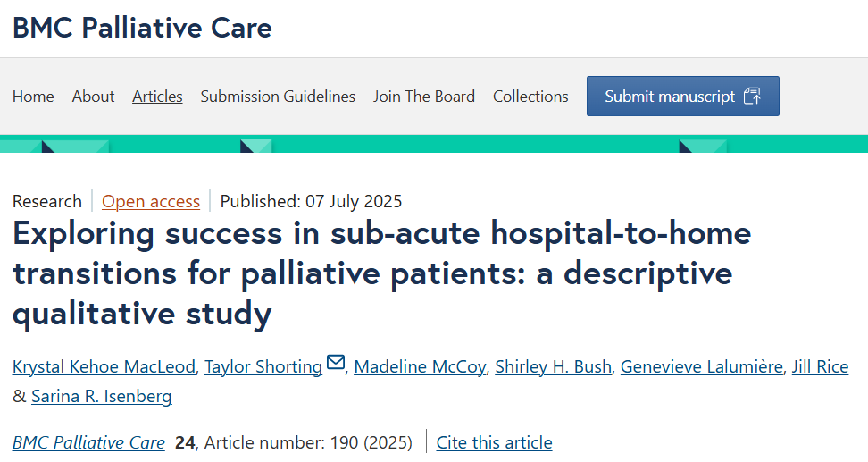
Task: Select Join The Board link
Action: click(424, 97)
